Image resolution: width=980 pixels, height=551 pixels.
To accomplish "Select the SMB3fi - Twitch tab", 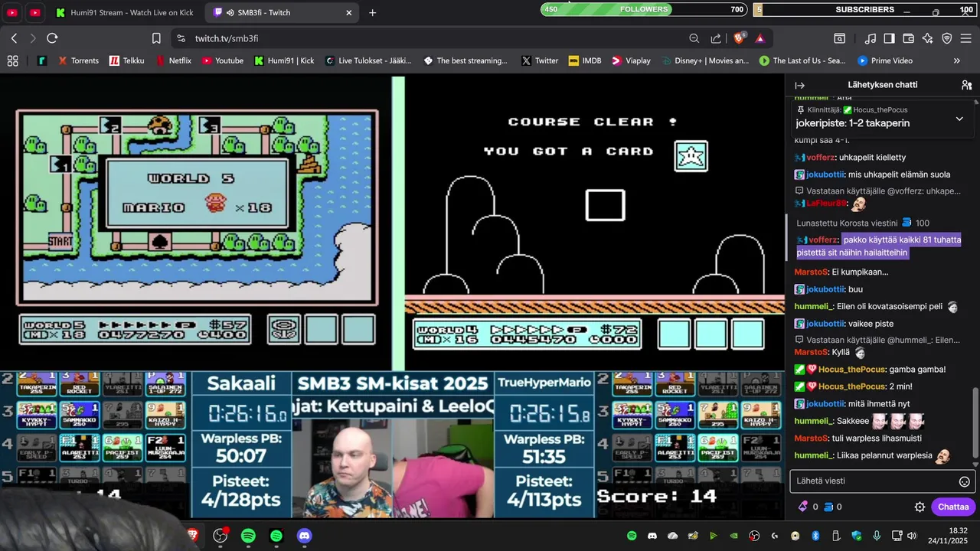I will [x=282, y=12].
